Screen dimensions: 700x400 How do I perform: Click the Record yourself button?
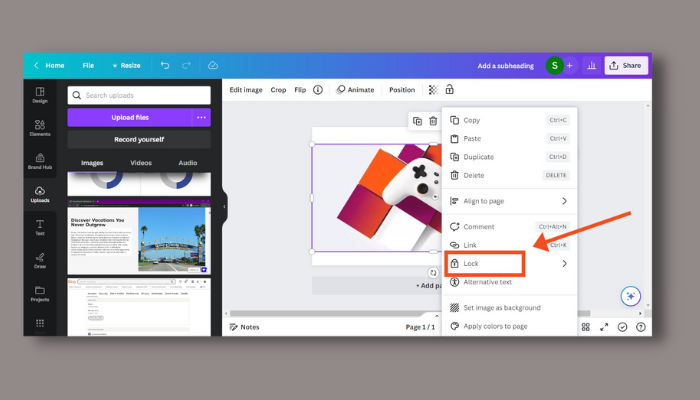point(139,139)
